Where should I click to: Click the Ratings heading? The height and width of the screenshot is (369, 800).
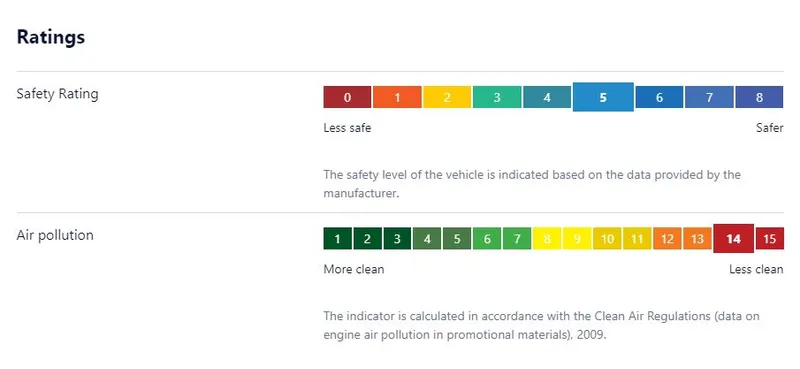(x=51, y=37)
